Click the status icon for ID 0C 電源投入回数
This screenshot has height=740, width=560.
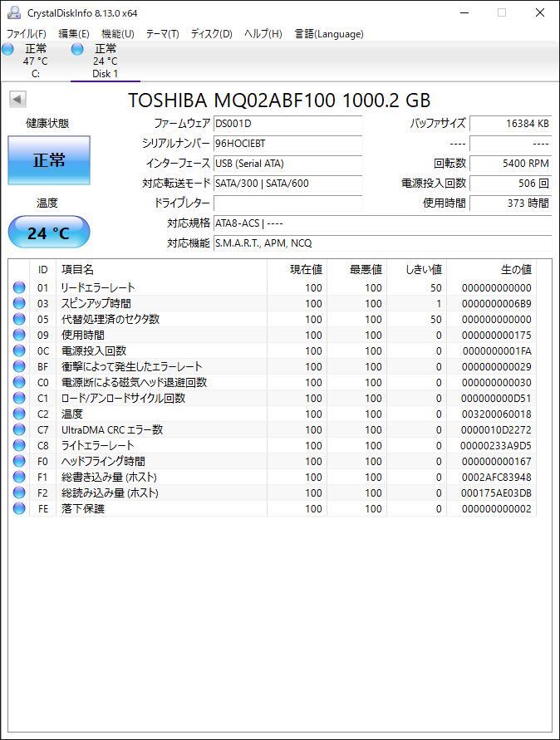coord(19,350)
